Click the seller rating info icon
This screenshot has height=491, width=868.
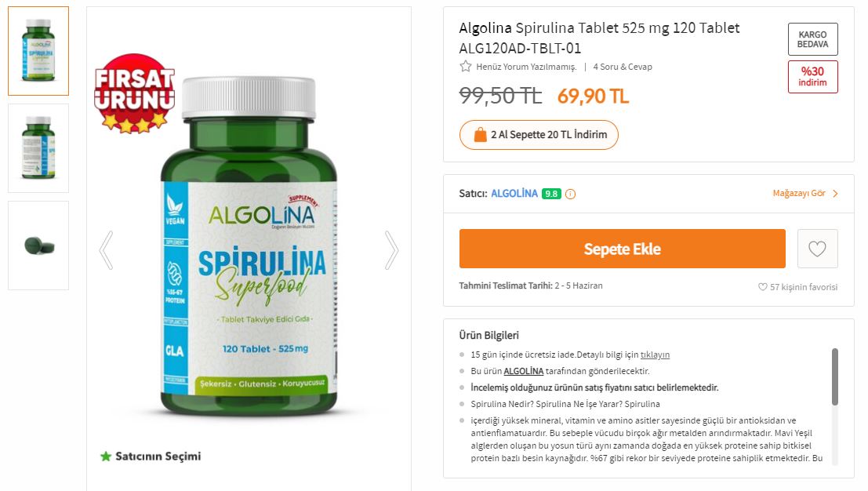[x=570, y=194]
